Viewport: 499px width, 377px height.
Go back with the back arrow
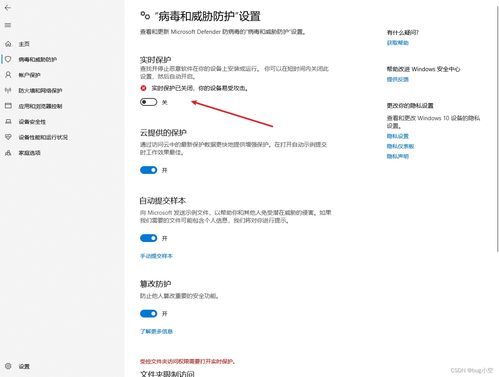[8, 7]
